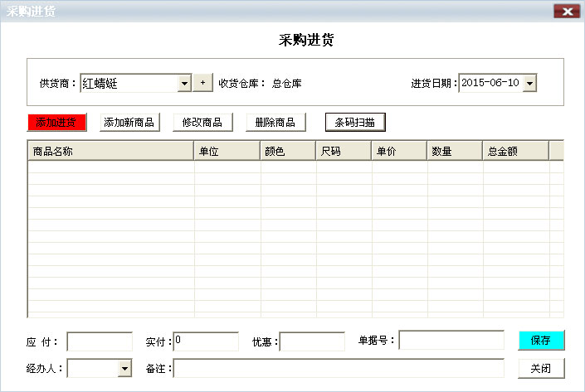Click the 添加新商品 button
This screenshot has width=585, height=392.
pos(129,122)
